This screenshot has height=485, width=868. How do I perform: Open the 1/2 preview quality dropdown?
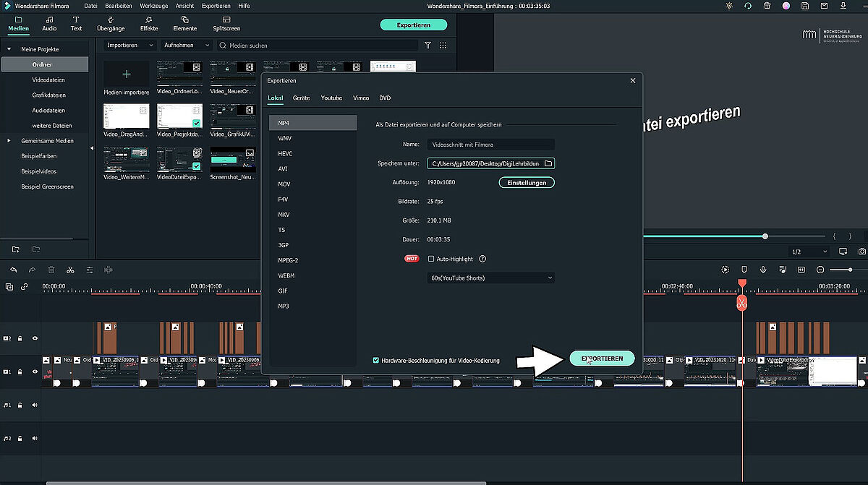click(x=809, y=252)
